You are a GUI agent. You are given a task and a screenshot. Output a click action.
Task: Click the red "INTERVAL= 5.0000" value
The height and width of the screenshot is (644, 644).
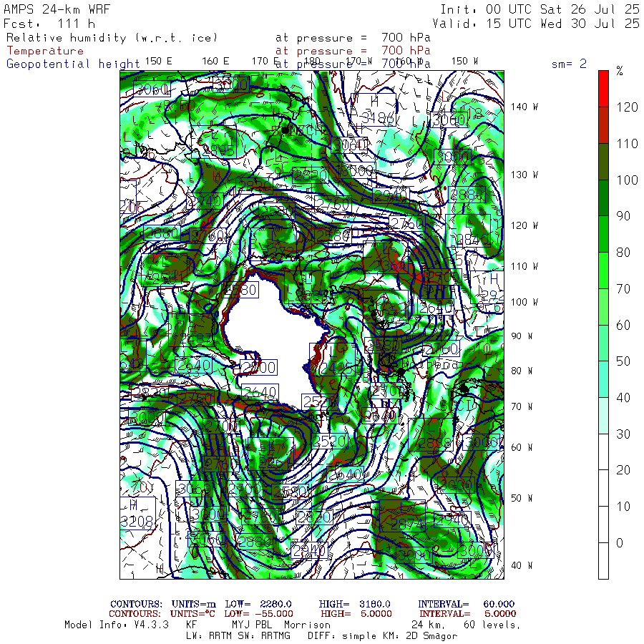467,614
